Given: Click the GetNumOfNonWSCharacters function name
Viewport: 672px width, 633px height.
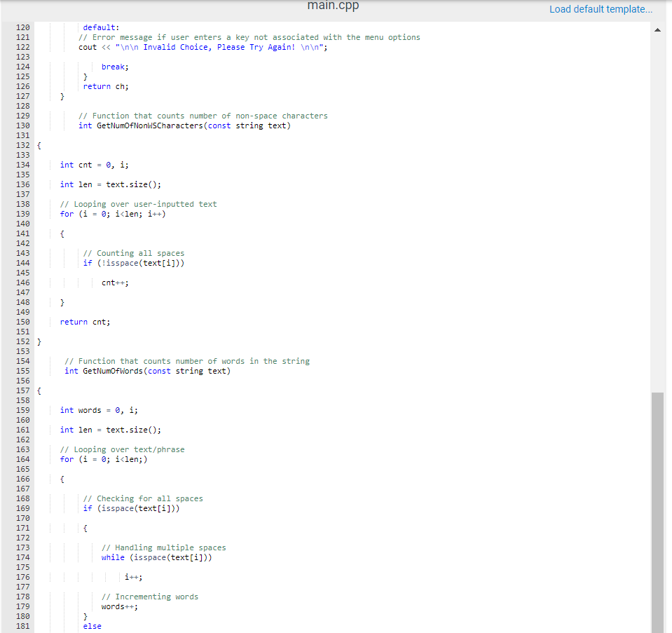Looking at the screenshot, I should [149, 125].
